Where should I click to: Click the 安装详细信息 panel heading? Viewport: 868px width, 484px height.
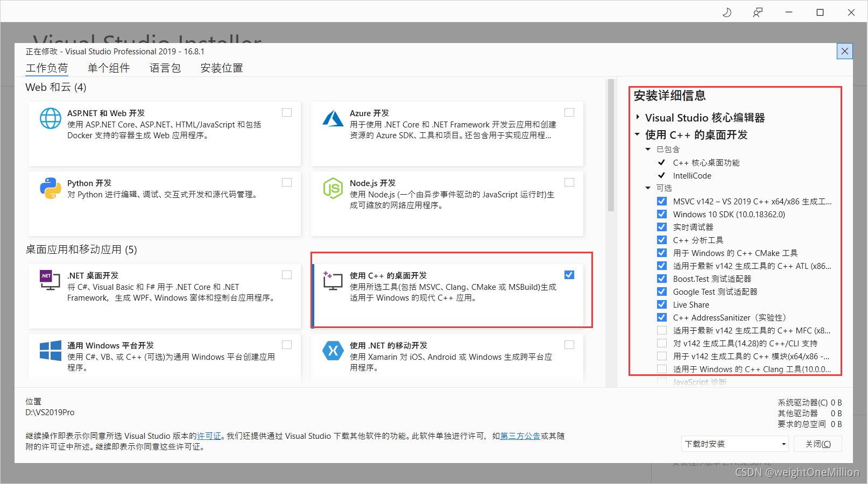pyautogui.click(x=669, y=96)
